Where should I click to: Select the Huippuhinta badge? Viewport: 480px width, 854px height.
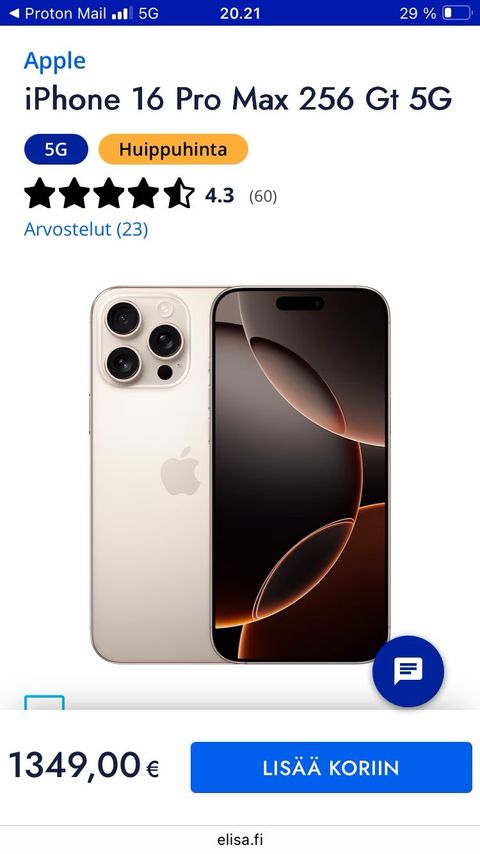click(173, 149)
